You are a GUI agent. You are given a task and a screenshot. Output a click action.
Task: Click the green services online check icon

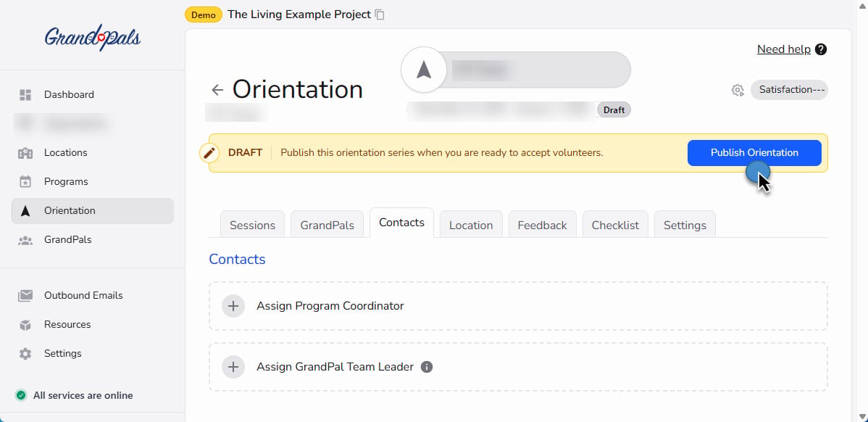[x=21, y=395]
